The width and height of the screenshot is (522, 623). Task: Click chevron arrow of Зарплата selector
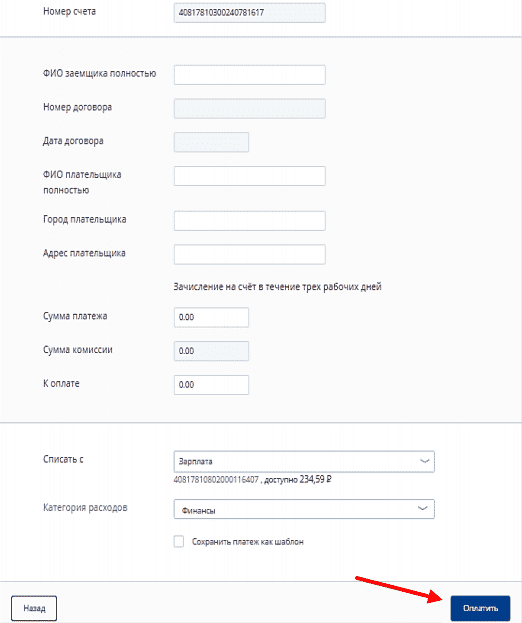point(424,461)
